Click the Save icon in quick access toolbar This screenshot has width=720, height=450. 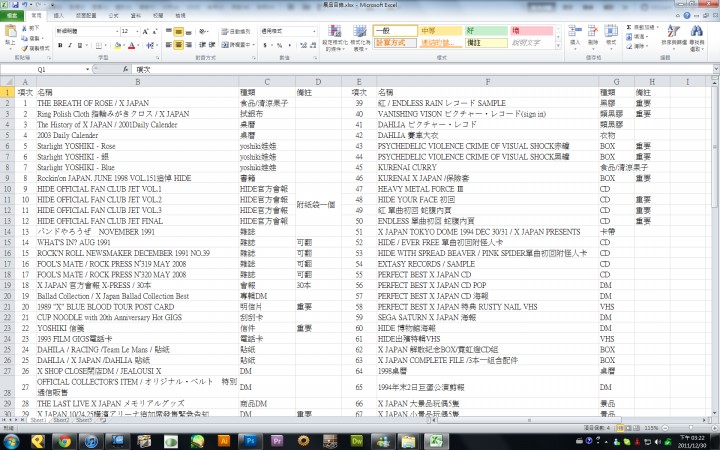15,5
